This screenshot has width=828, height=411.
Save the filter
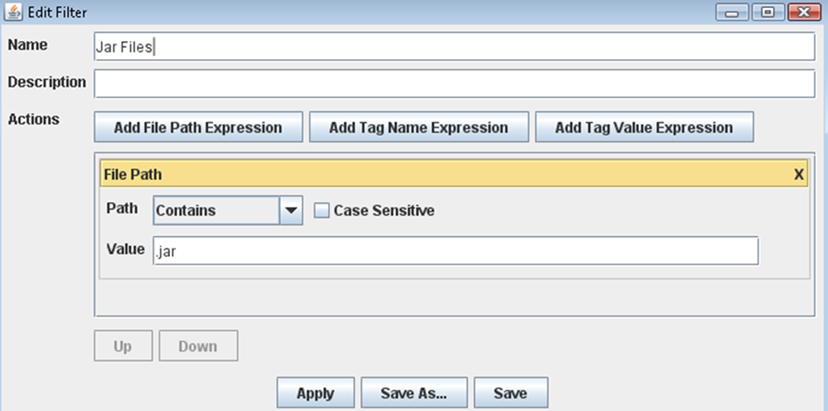pos(511,393)
